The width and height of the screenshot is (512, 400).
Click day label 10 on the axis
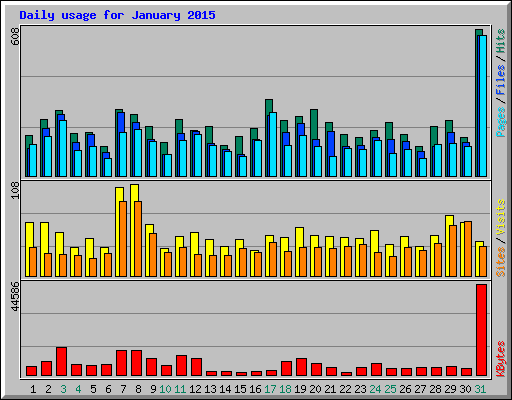(165, 389)
